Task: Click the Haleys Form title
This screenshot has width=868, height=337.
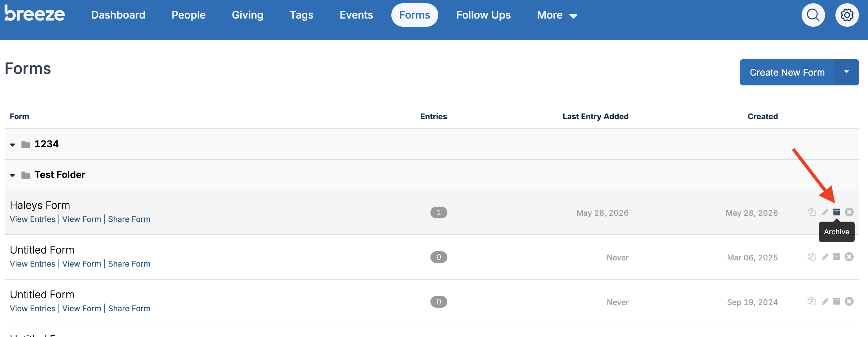Action: point(40,205)
